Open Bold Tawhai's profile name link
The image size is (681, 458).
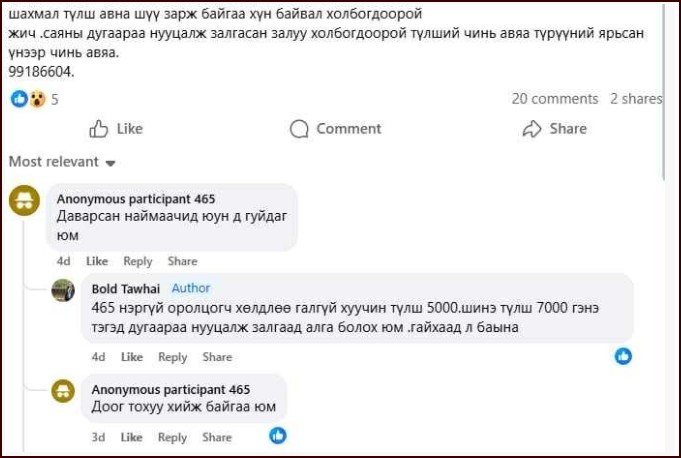[126, 289]
